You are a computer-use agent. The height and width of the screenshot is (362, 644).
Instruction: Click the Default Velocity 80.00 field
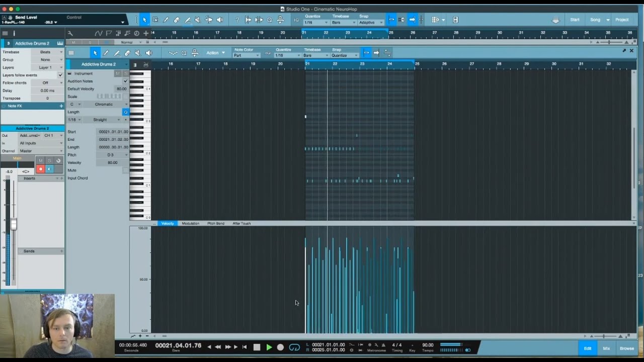point(121,89)
